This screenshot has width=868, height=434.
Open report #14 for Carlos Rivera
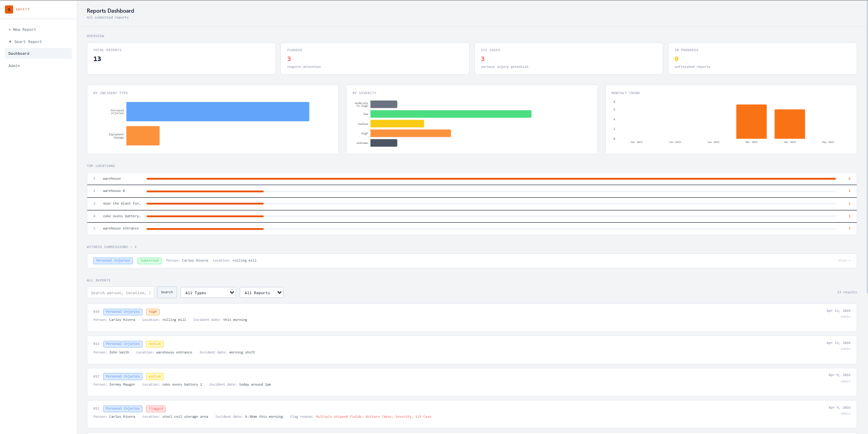472,317
